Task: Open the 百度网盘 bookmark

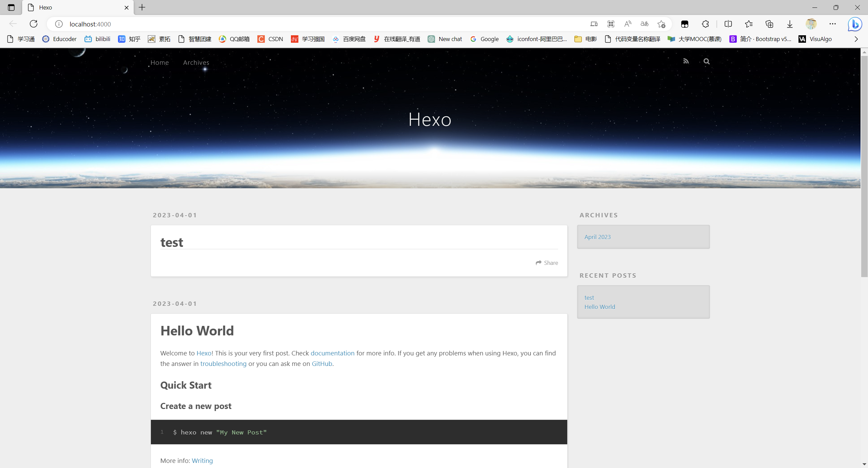Action: coord(349,39)
